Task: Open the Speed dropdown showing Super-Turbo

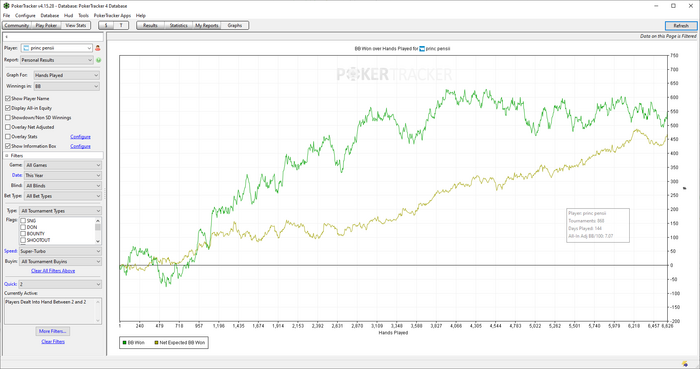Action: [x=61, y=251]
